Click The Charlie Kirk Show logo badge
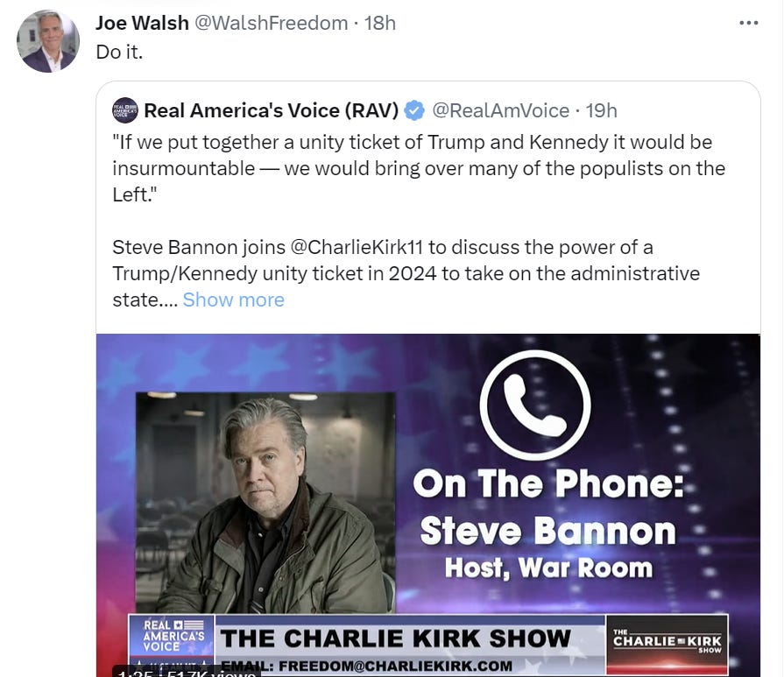The image size is (784, 677). 667,644
